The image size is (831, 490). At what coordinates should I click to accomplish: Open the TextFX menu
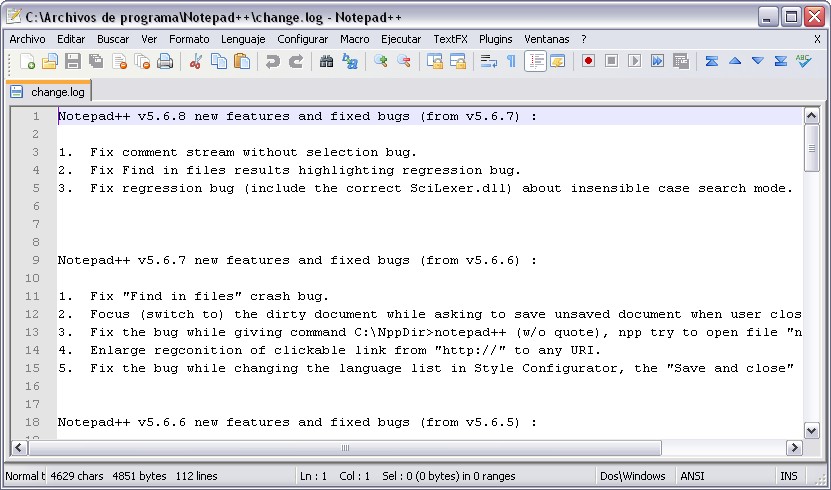point(450,39)
